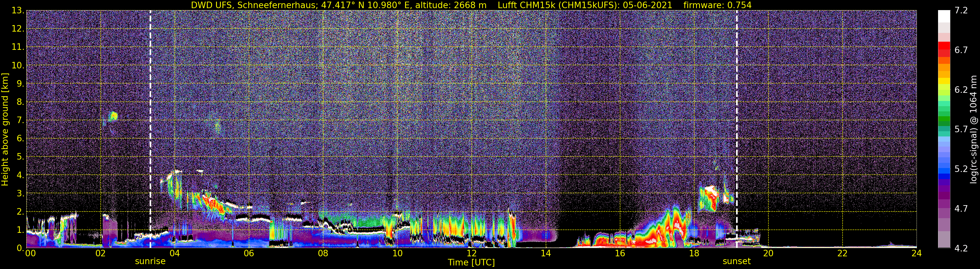Image resolution: width=980 pixels, height=269 pixels.
Task: Click the "7." tick on the height axis
Action: (x=20, y=120)
